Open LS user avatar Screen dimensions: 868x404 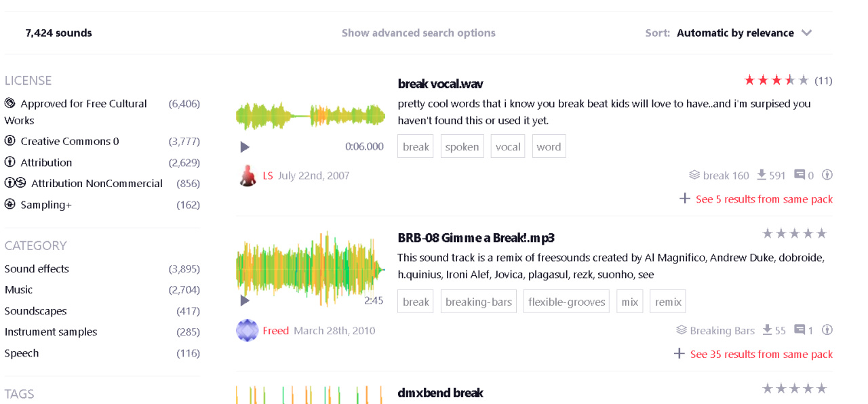(x=248, y=176)
